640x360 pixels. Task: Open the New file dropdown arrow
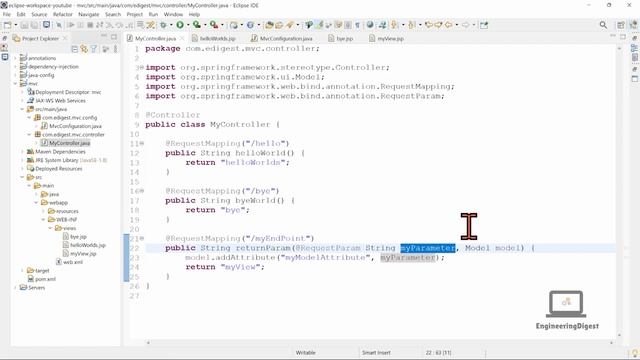(16, 25)
